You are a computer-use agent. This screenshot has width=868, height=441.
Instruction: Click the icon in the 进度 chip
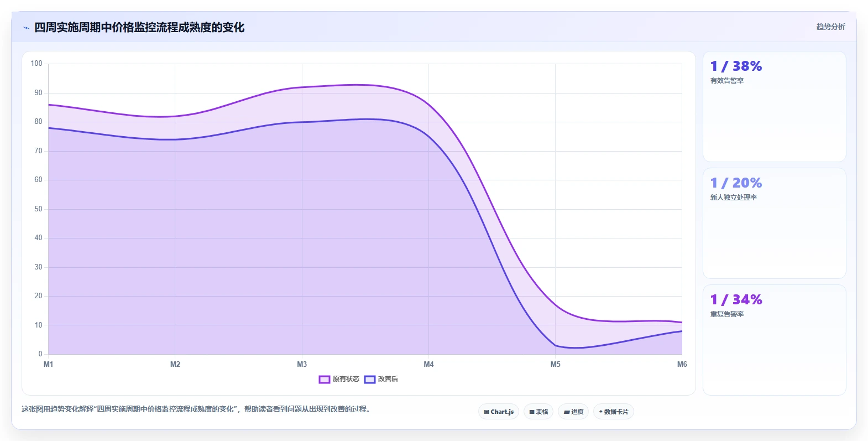click(x=567, y=412)
